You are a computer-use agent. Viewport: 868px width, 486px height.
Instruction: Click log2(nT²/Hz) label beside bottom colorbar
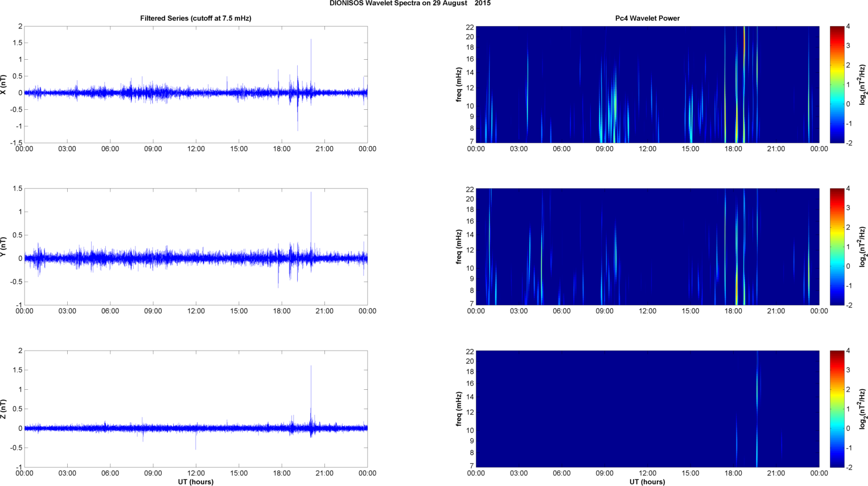863,409
